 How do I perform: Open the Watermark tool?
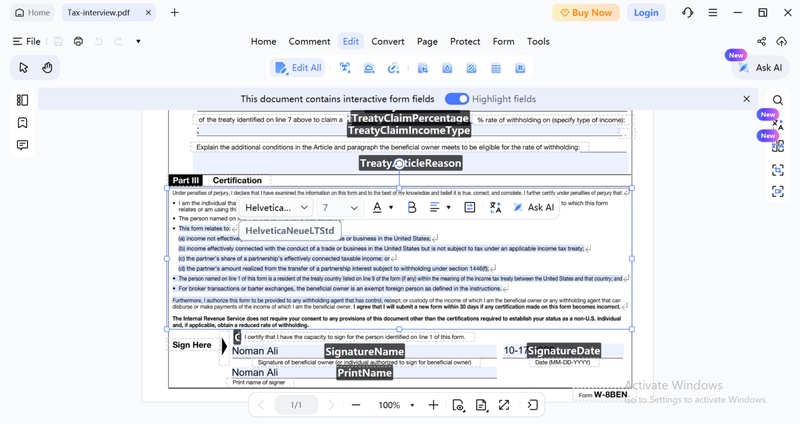pos(447,68)
